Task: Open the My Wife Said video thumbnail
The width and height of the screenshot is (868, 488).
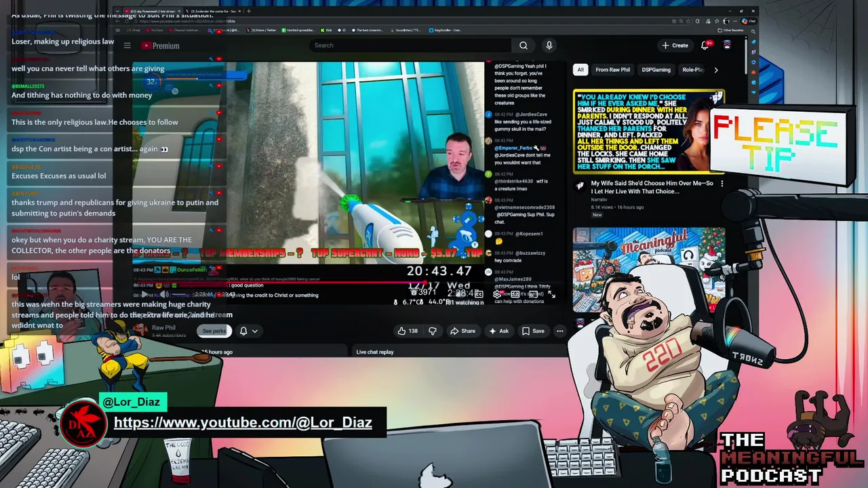Action: [x=649, y=131]
